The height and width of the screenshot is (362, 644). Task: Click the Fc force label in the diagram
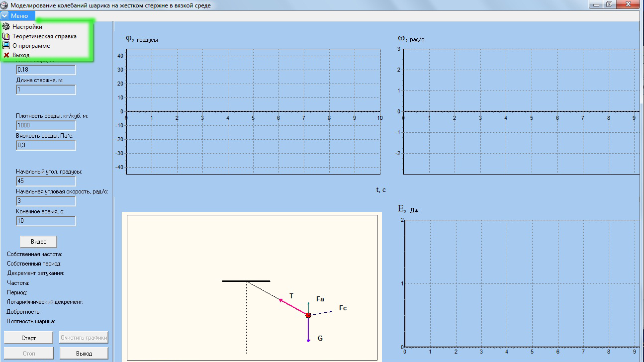[343, 308]
